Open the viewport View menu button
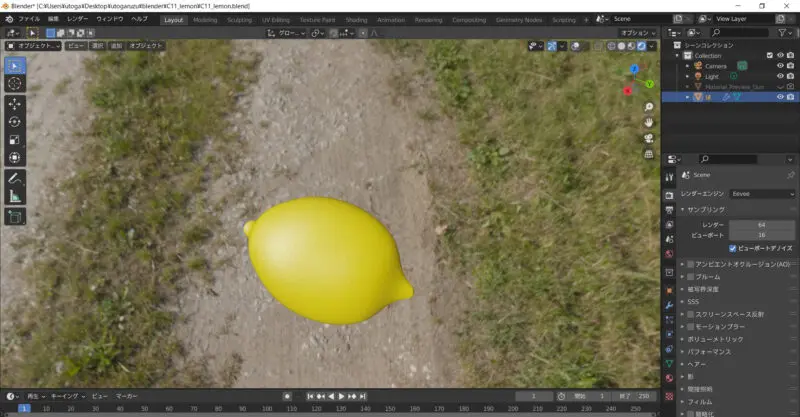Screen dimensions: 800x417 (x=76, y=46)
